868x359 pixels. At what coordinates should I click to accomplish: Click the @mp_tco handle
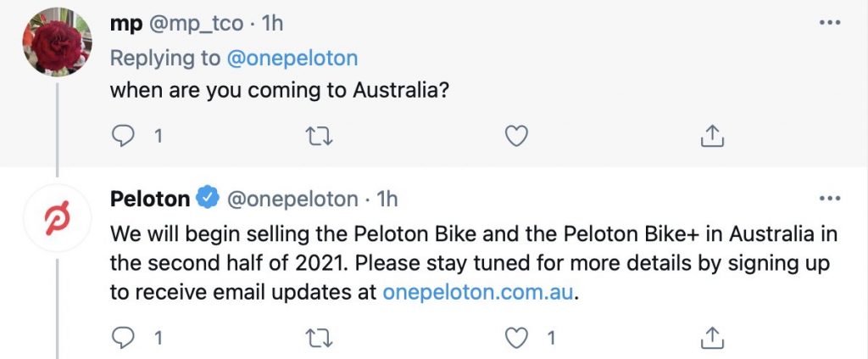(x=197, y=25)
